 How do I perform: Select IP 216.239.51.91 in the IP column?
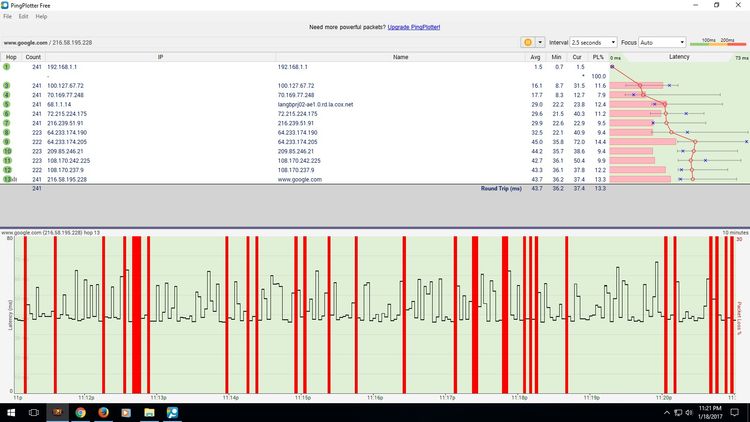(x=65, y=123)
